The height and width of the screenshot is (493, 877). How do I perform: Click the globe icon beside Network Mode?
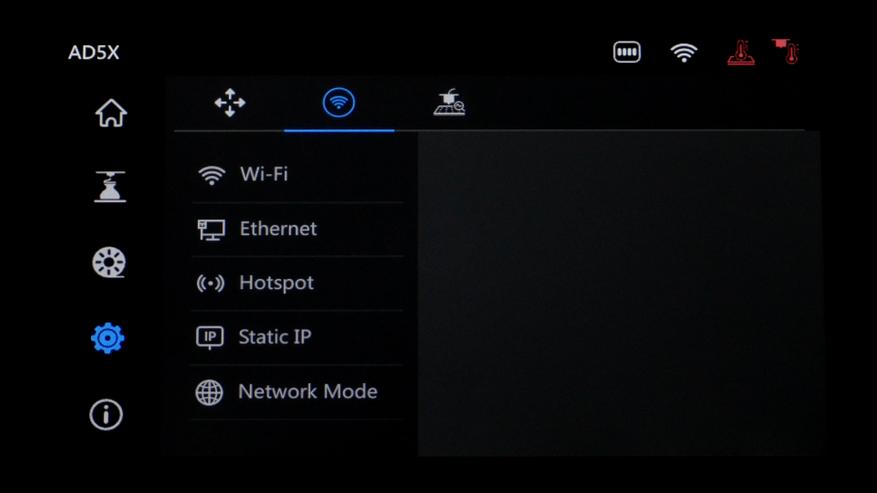tap(209, 392)
